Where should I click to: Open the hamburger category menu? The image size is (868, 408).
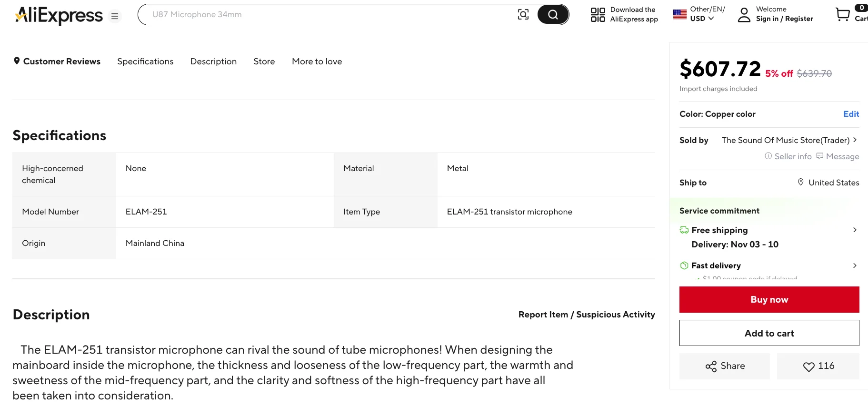pyautogui.click(x=115, y=16)
